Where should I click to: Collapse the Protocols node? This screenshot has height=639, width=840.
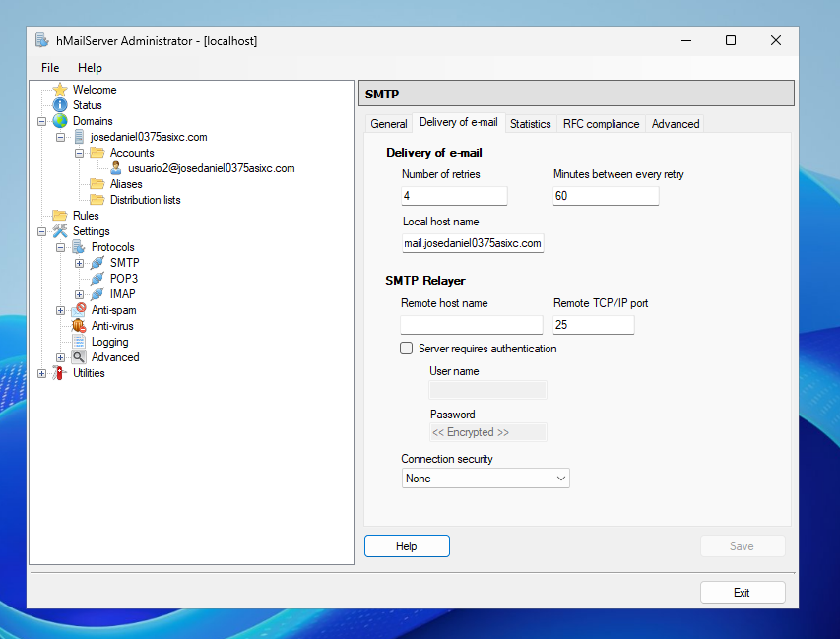pyautogui.click(x=60, y=247)
